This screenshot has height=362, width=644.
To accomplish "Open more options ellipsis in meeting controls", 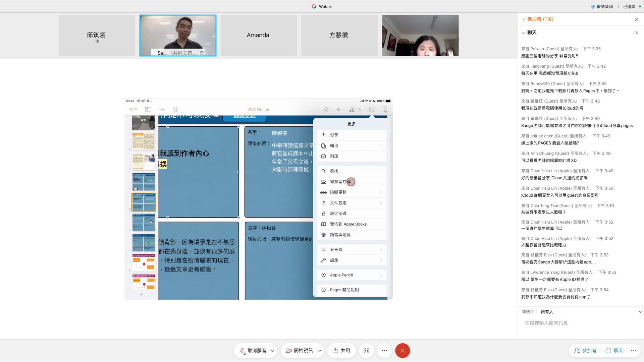I will point(384,351).
